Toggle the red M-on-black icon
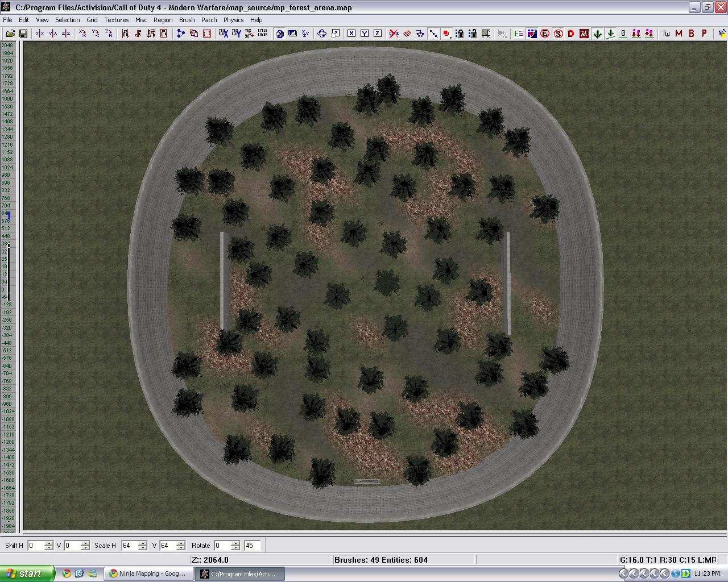 tap(584, 34)
